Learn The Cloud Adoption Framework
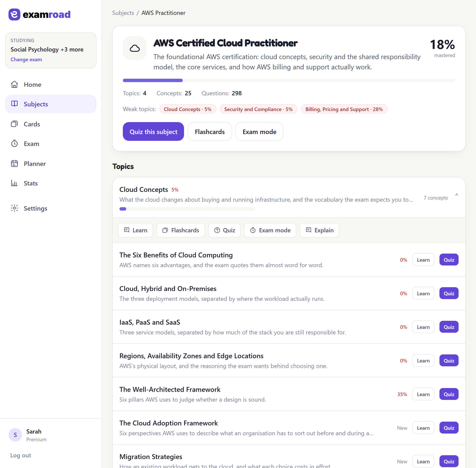 pyautogui.click(x=423, y=428)
